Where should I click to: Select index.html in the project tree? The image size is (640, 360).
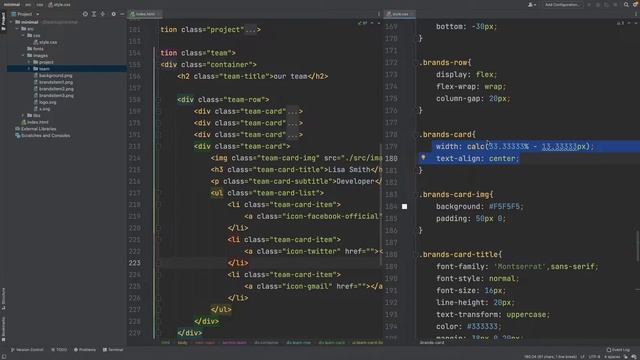(35, 122)
